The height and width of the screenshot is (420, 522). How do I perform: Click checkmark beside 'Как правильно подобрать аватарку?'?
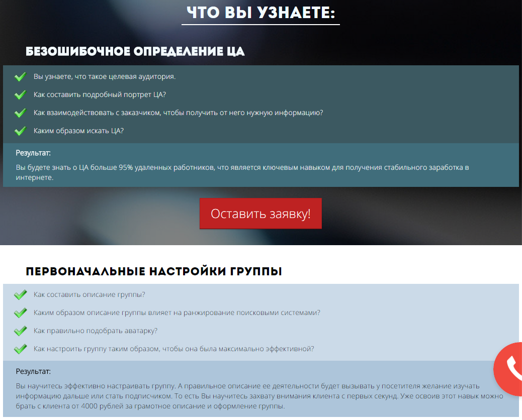pyautogui.click(x=20, y=331)
